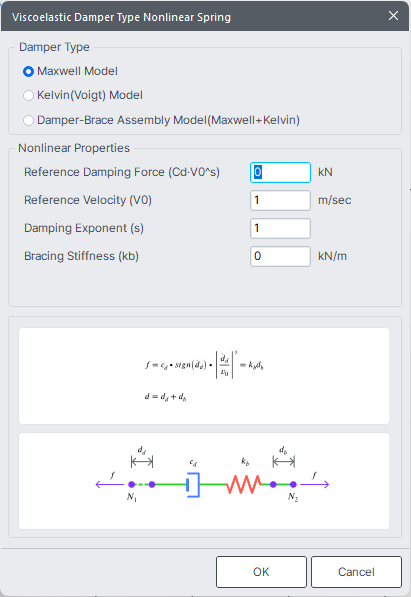
Task: Select Damper-Brace Assembly Model (Maxwell+Kelvin)
Action: 29,121
